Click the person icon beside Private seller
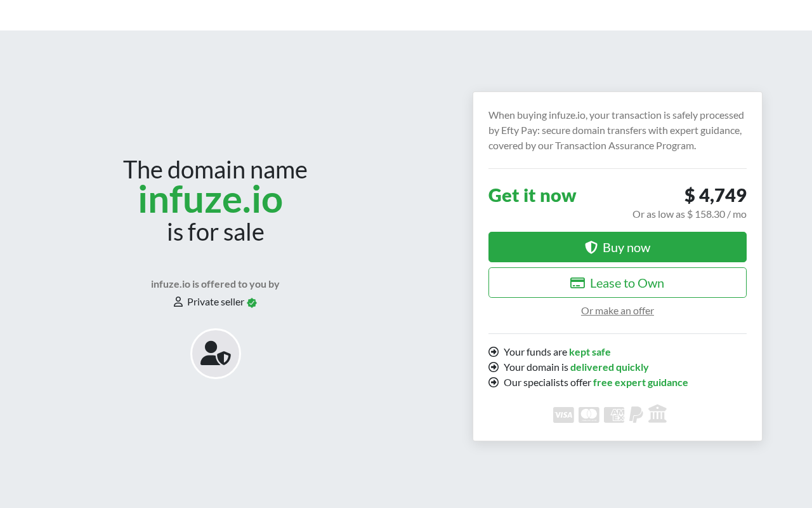Image resolution: width=812 pixels, height=508 pixels. 178,302
